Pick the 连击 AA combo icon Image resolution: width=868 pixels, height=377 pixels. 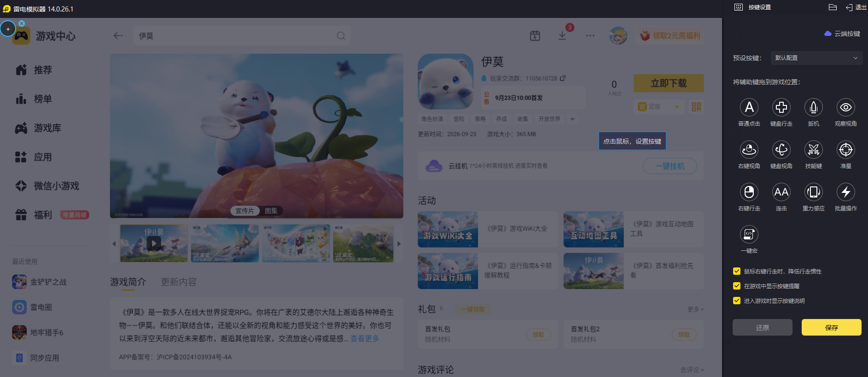[x=781, y=192]
